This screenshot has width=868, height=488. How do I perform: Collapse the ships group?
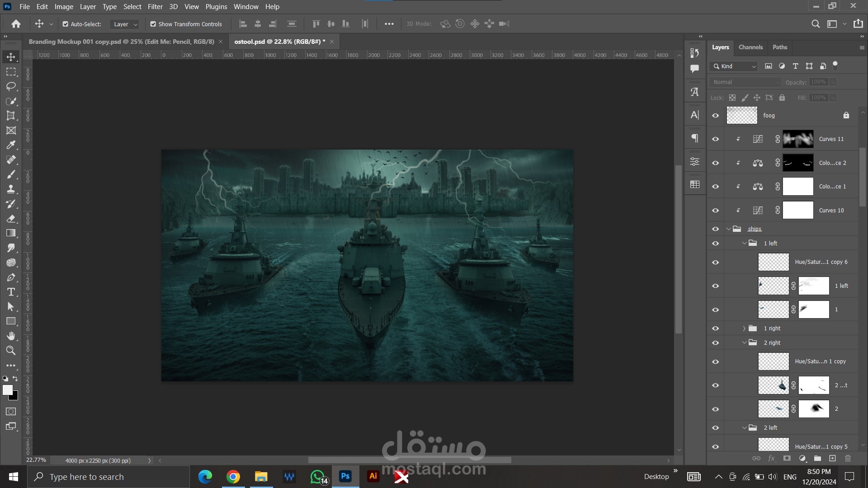coord(729,229)
